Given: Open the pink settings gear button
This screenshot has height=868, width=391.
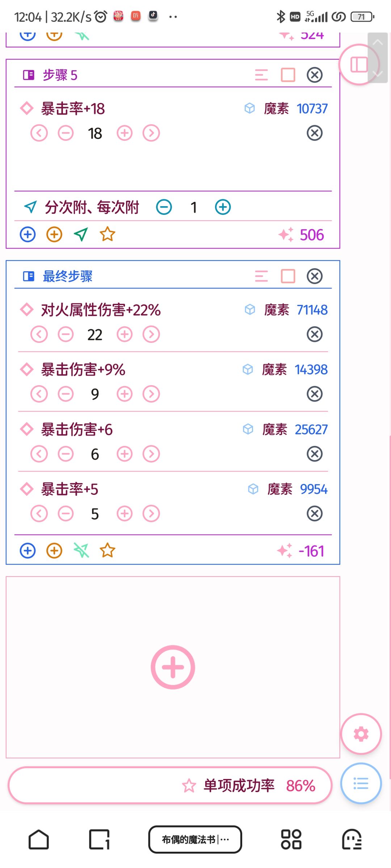Looking at the screenshot, I should 361,734.
